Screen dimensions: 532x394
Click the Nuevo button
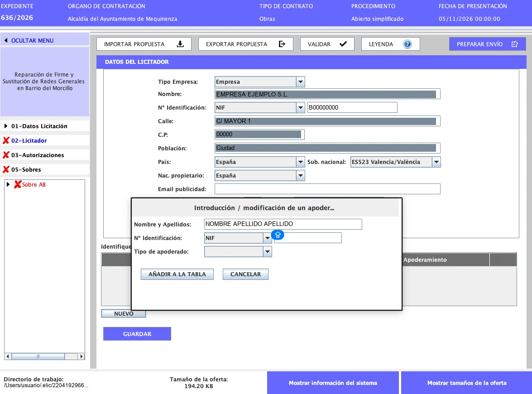pos(124,313)
